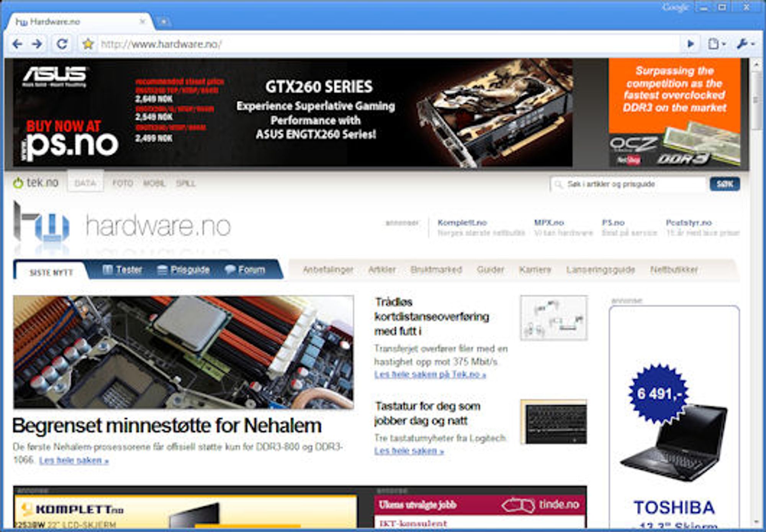
Task: Open Artikler in the navigation bar
Action: (382, 270)
